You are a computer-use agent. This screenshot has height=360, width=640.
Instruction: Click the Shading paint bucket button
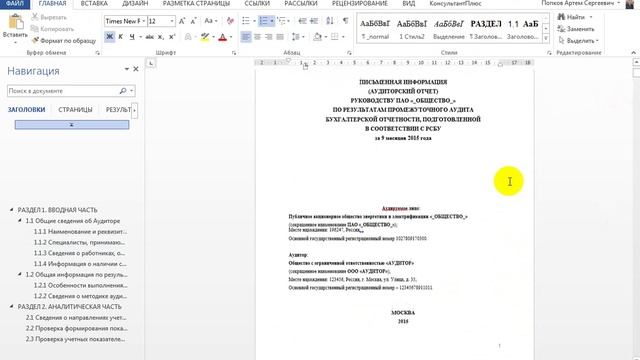(x=318, y=37)
